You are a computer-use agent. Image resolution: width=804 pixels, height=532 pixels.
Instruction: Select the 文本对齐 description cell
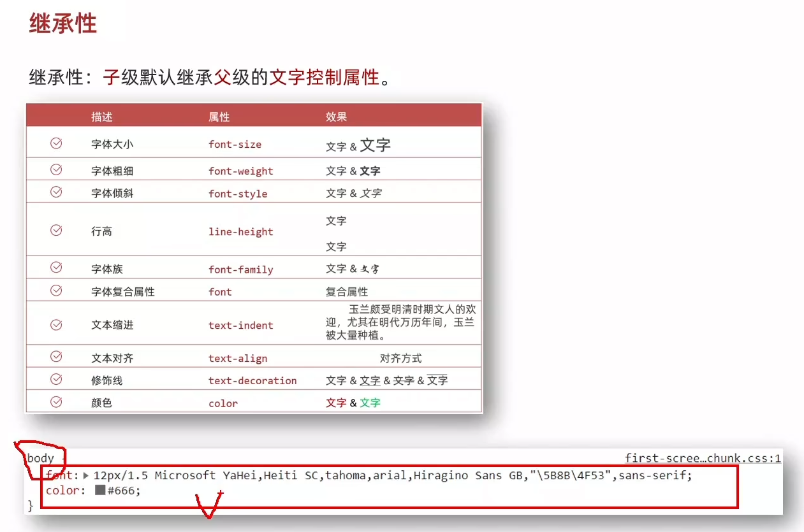[112, 358]
